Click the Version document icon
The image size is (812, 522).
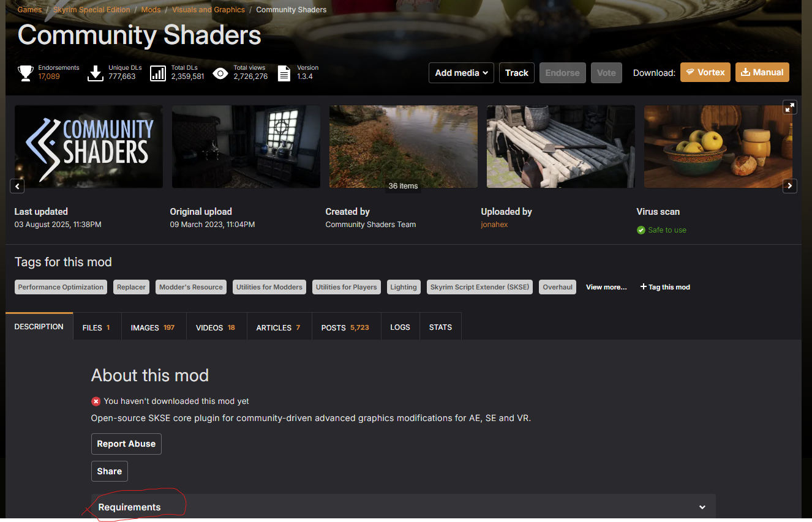click(284, 73)
